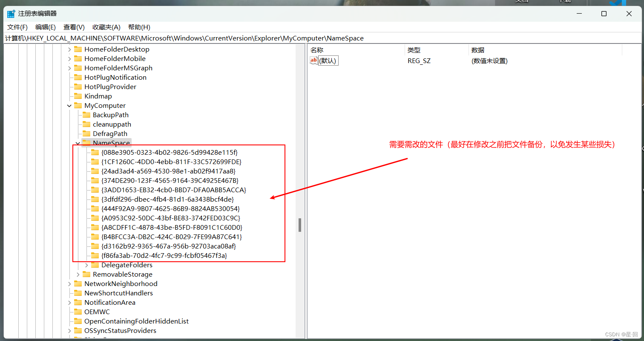Select the OEMWC key
This screenshot has height=341, width=644.
[x=97, y=312]
